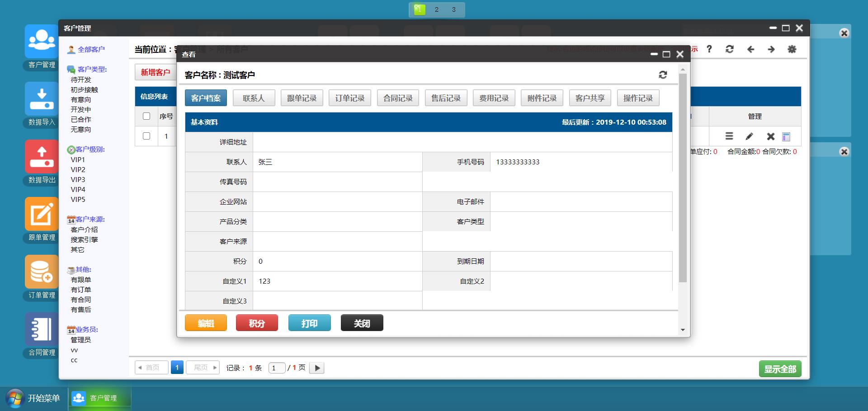The height and width of the screenshot is (411, 868).
Task: Switch to desktop page 2
Action: click(436, 9)
